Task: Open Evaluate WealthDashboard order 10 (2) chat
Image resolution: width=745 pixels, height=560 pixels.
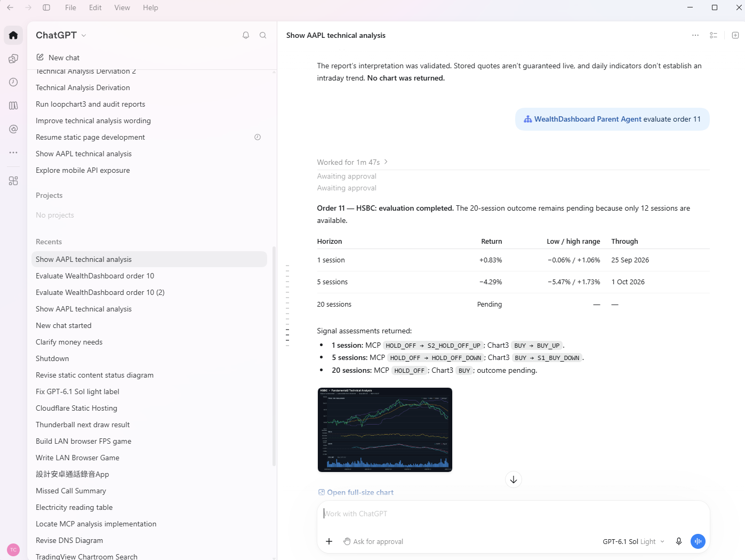Action: pos(149,292)
